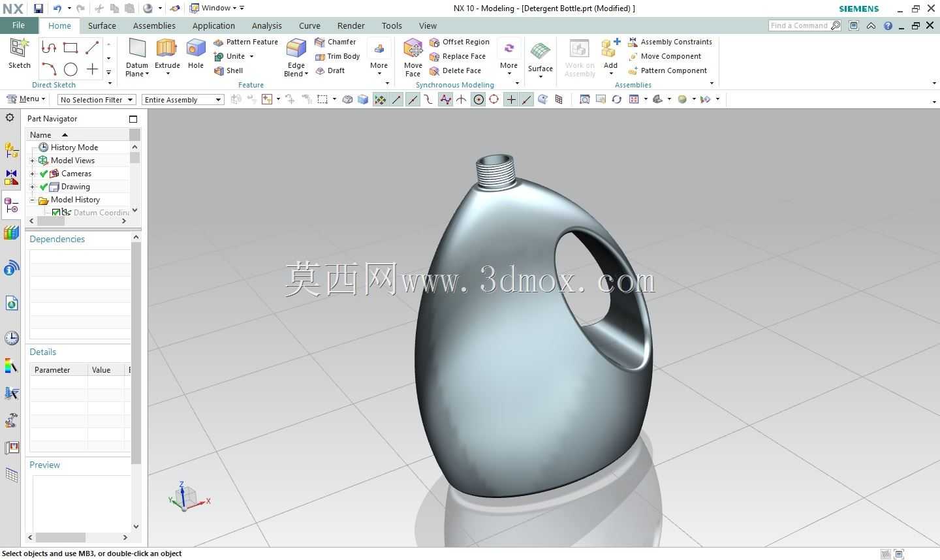The image size is (940, 560).
Task: Select the Rectangle sketch curve tool
Action: point(70,48)
